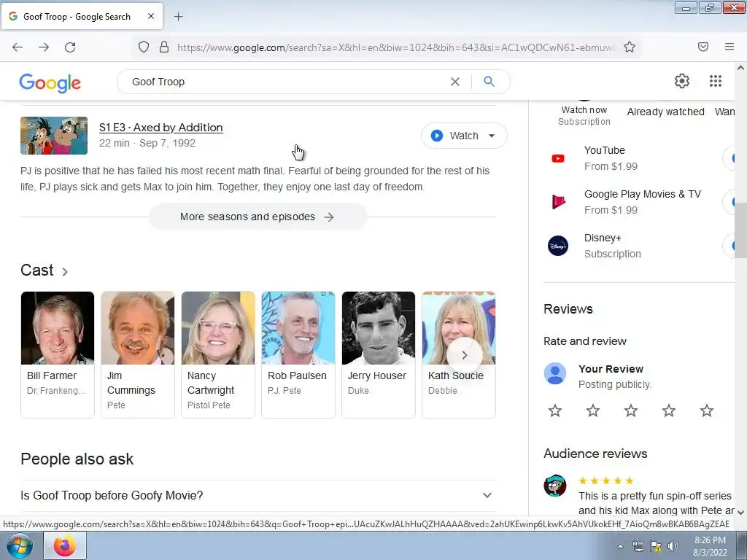Viewport: 747px width, 560px height.
Task: Open Nancy Cartwright cast card
Action: (x=218, y=354)
